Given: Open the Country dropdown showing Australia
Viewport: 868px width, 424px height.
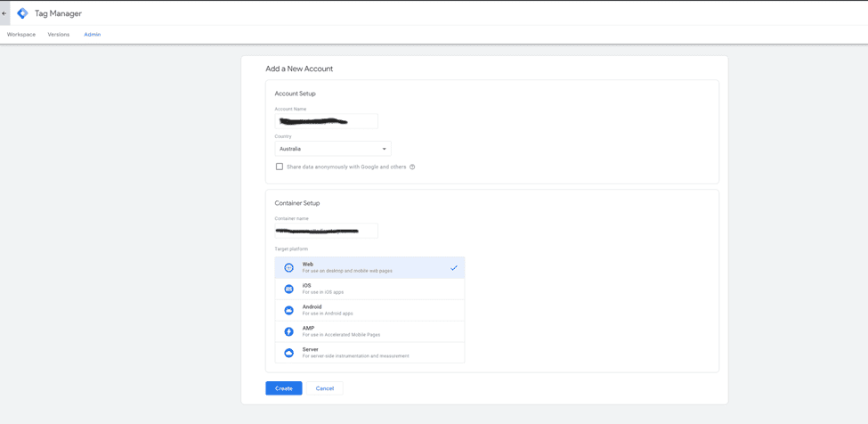Looking at the screenshot, I should (x=329, y=149).
